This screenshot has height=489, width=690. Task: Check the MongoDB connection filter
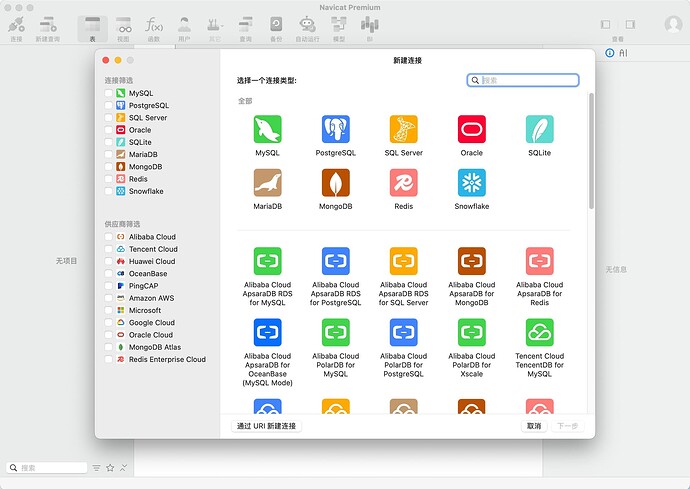click(x=108, y=167)
